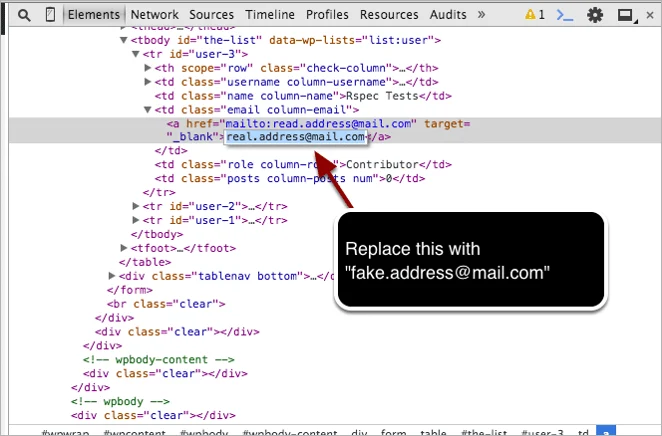Expand the tr id="user-2" row
This screenshot has width=662, height=436.
click(x=136, y=206)
